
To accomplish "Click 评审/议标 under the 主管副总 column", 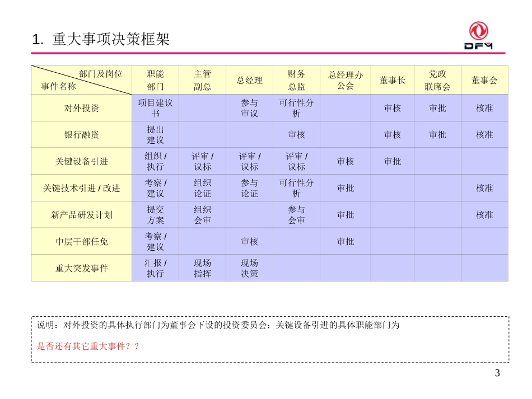I will [203, 161].
